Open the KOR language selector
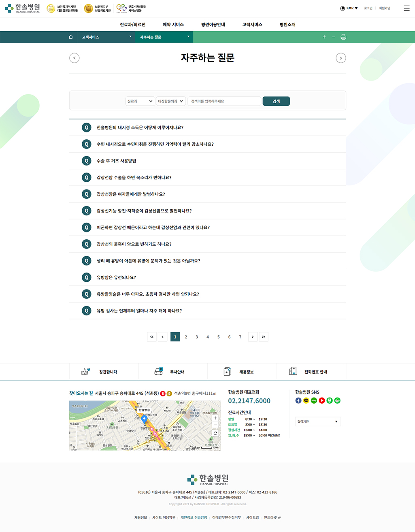 tap(349, 8)
